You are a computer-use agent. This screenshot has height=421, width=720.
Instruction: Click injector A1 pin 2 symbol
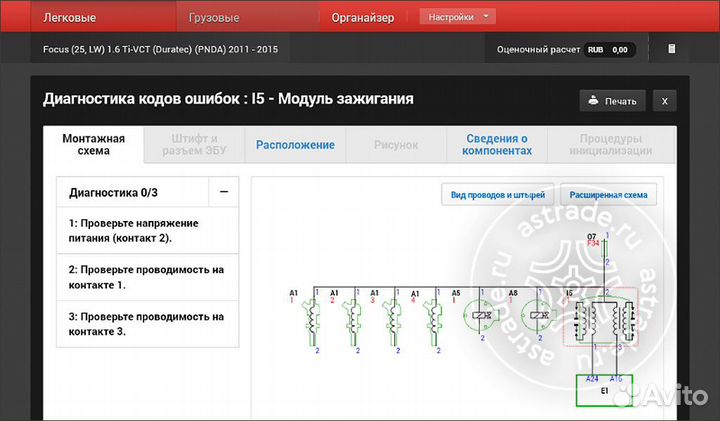pyautogui.click(x=353, y=321)
